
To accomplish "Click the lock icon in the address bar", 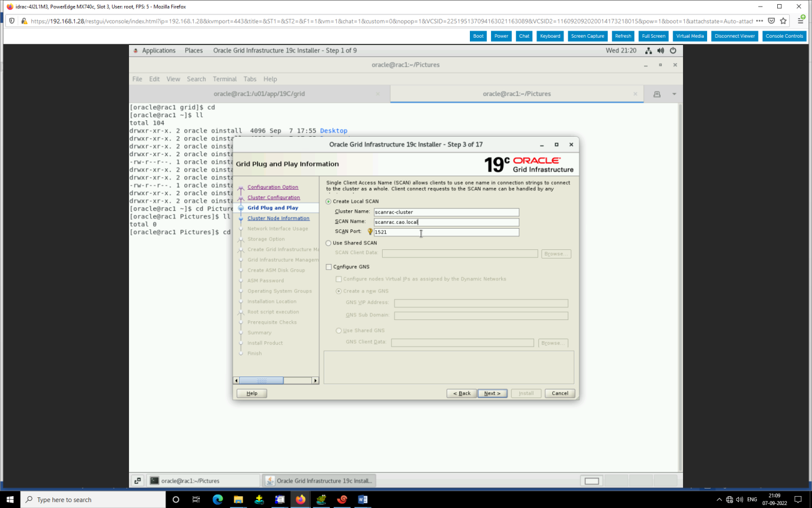I will (24, 21).
